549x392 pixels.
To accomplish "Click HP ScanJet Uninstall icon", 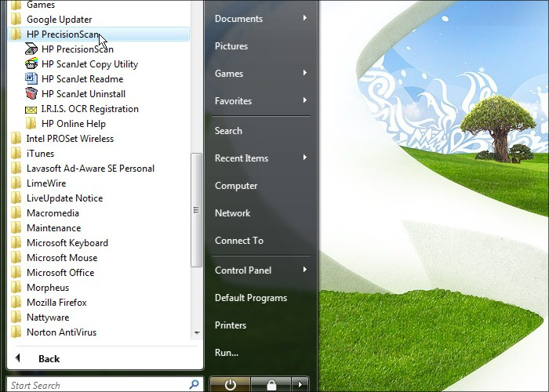I will pyautogui.click(x=31, y=94).
